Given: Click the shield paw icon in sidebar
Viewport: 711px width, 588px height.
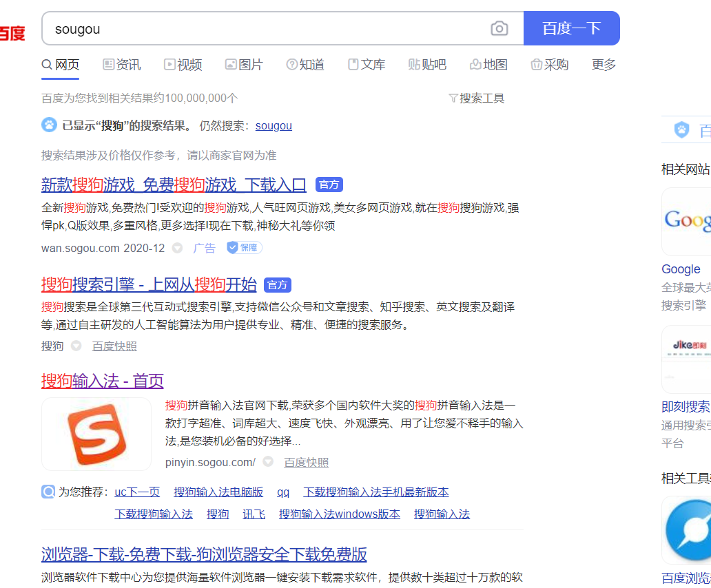Looking at the screenshot, I should (x=681, y=130).
